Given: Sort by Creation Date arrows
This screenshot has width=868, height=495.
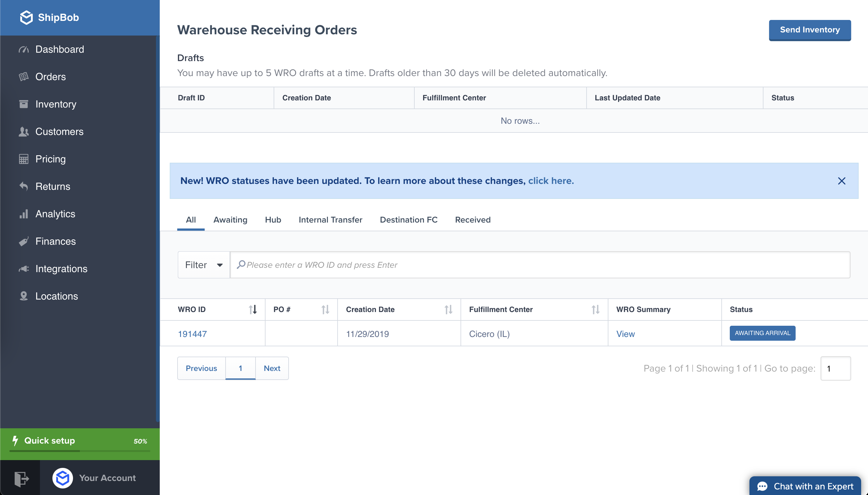Looking at the screenshot, I should 448,309.
